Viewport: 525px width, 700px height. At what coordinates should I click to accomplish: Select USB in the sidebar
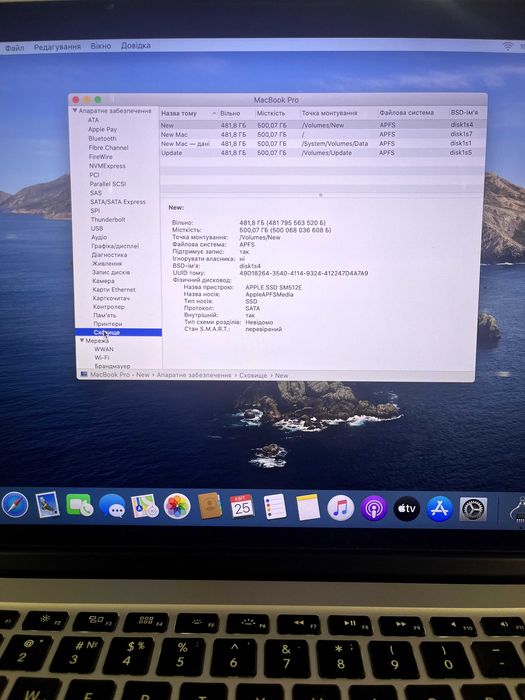point(97,228)
